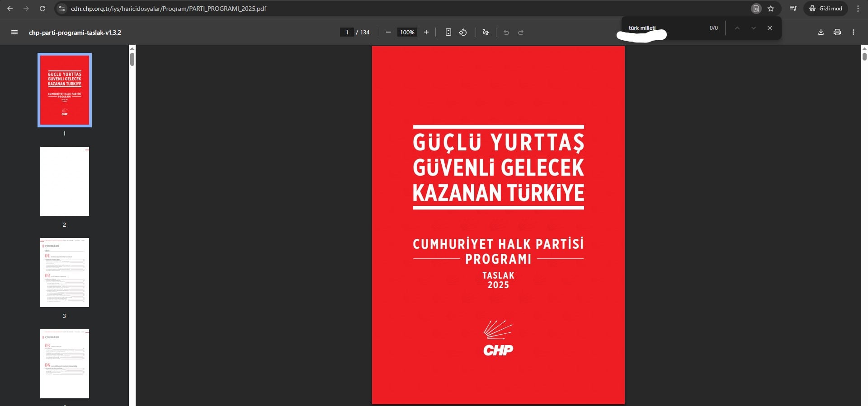Bookmark this page with the star icon
Screen dimensions: 868x406
771,9
